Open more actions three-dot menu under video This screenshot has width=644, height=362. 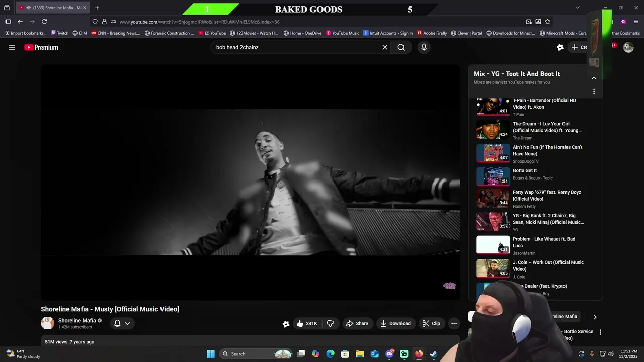454,324
